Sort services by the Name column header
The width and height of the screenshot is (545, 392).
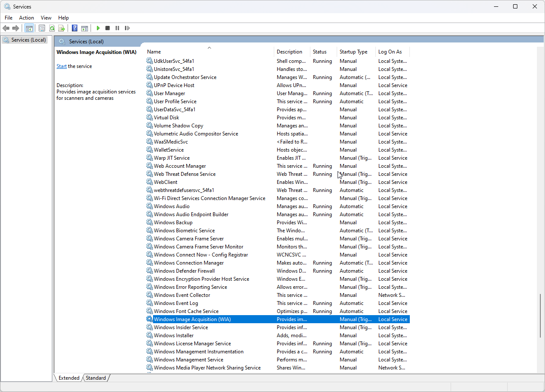coord(208,52)
